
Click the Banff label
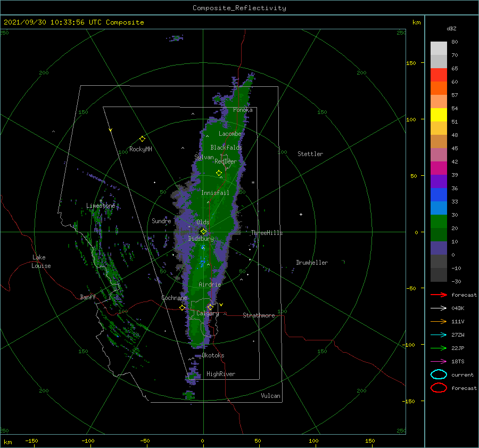[x=88, y=297]
